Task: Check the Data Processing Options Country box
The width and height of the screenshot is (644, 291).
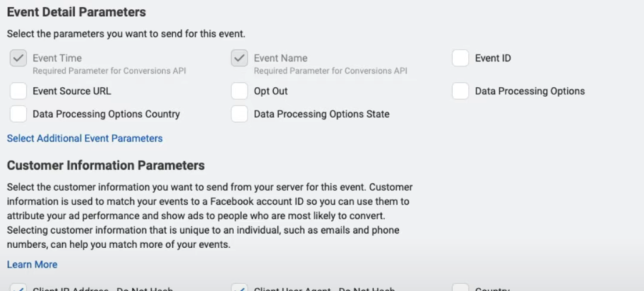Action: (x=18, y=114)
